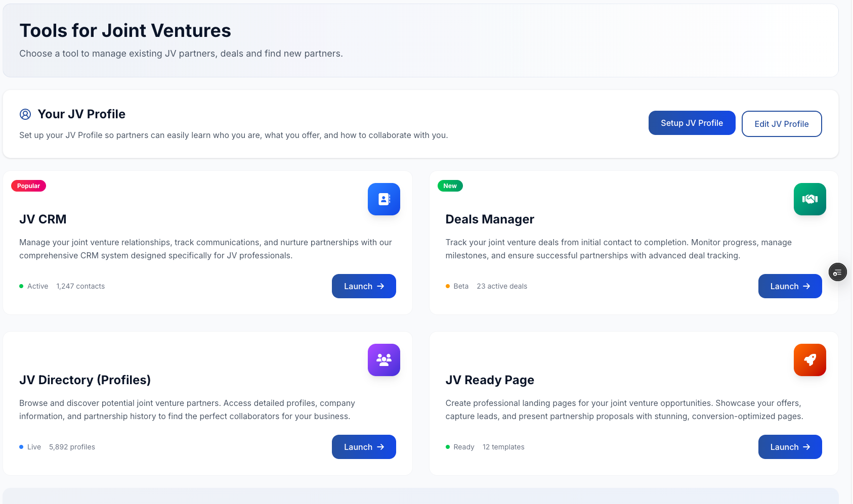
Task: Launch the JV Ready Page tool
Action: point(790,447)
